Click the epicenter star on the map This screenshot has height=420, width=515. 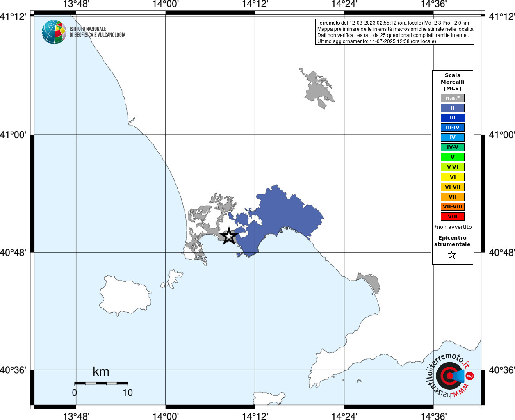(x=229, y=236)
